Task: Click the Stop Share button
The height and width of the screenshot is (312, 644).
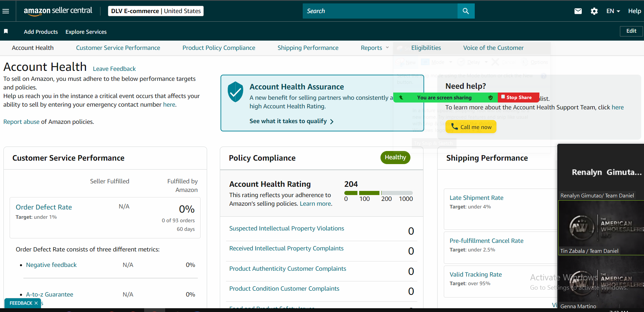Action: pos(519,98)
